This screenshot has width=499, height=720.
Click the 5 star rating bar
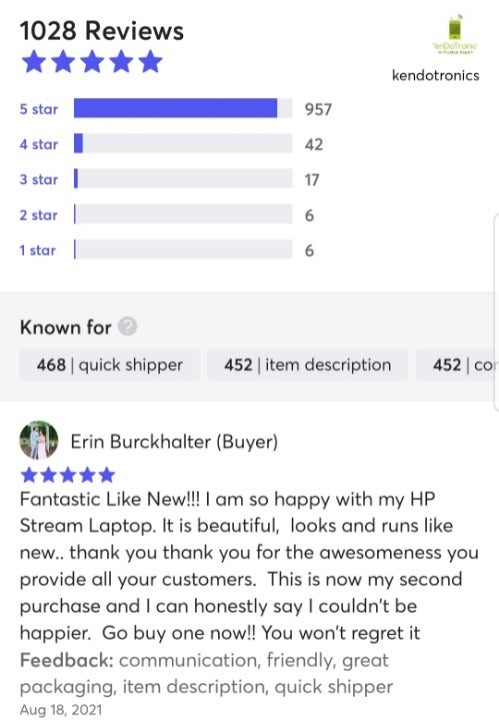[183, 108]
